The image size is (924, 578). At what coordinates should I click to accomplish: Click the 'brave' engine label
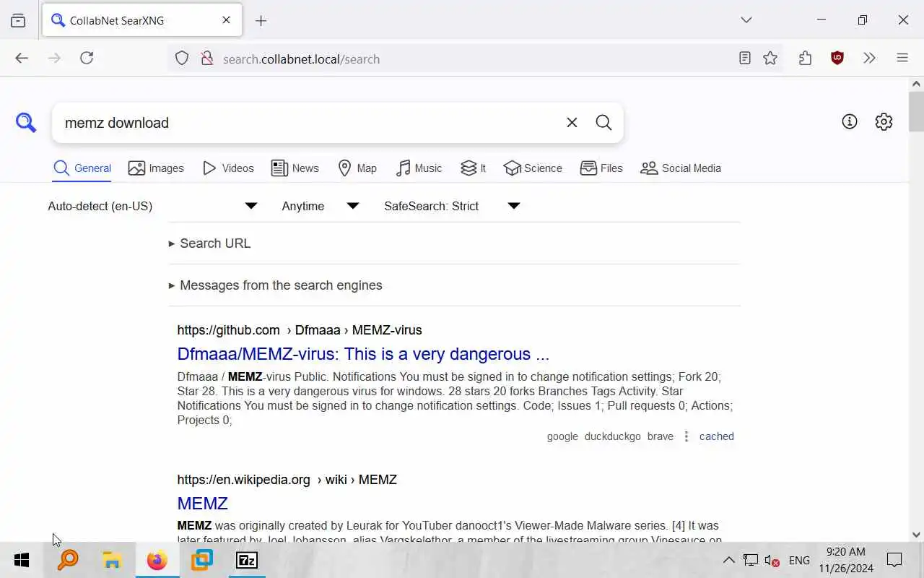click(661, 436)
